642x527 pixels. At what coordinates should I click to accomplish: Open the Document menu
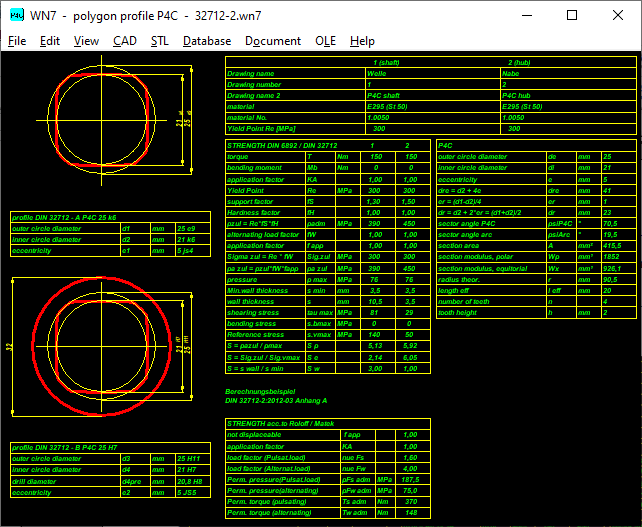click(x=273, y=41)
